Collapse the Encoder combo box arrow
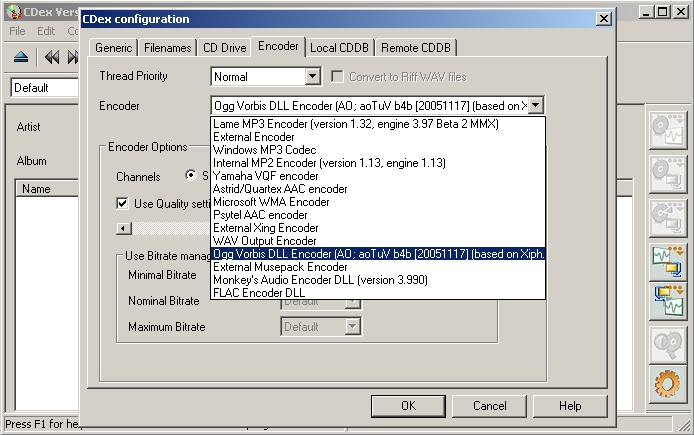 tap(536, 106)
